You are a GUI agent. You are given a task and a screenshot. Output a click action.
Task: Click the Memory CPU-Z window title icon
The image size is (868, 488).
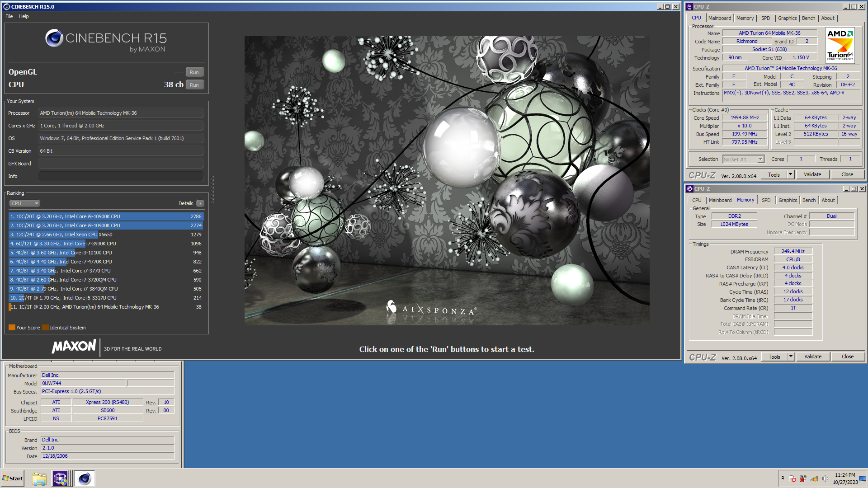coord(690,189)
